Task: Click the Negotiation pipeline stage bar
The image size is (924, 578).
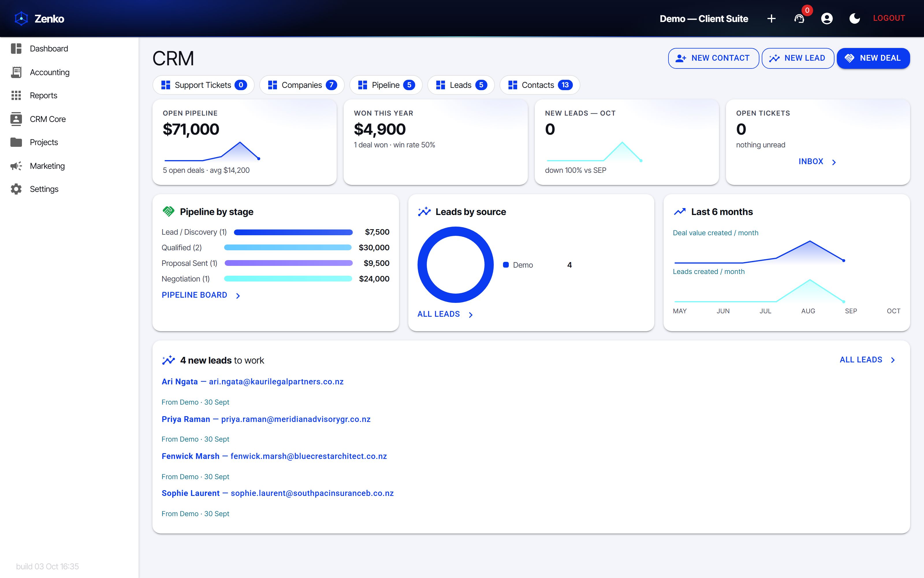Action: 288,279
